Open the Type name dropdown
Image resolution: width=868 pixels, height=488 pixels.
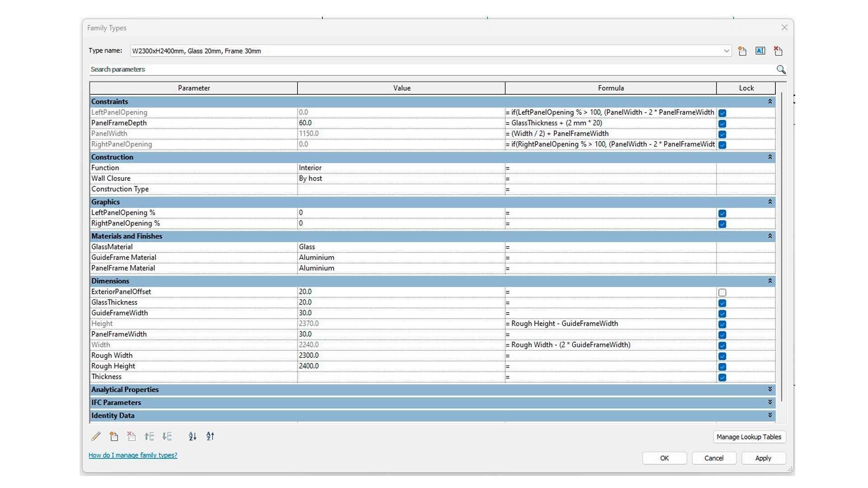click(x=726, y=51)
